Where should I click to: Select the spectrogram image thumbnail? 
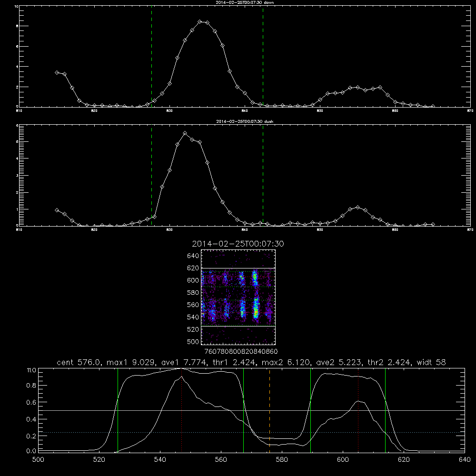(238, 297)
